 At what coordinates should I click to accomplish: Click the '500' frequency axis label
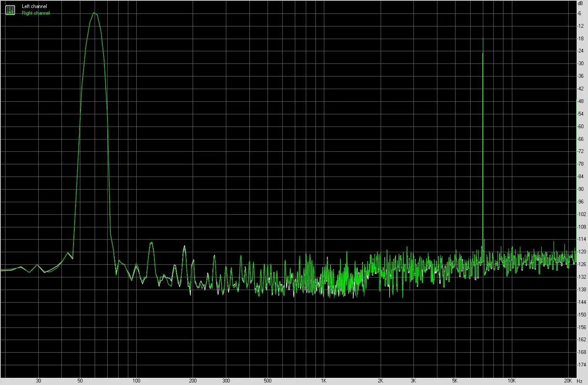coord(268,381)
